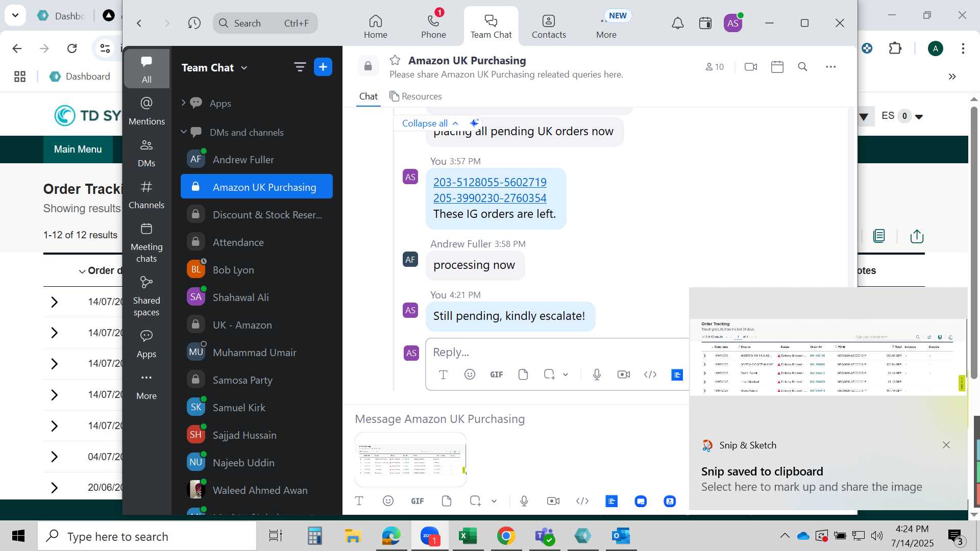980x551 pixels.
Task: Click the screenshot thumbnail in message composer
Action: tap(410, 459)
